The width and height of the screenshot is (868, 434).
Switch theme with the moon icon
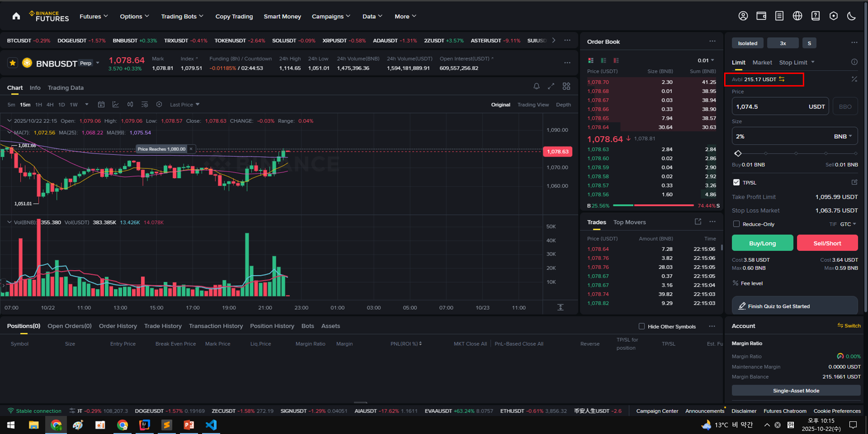point(851,16)
